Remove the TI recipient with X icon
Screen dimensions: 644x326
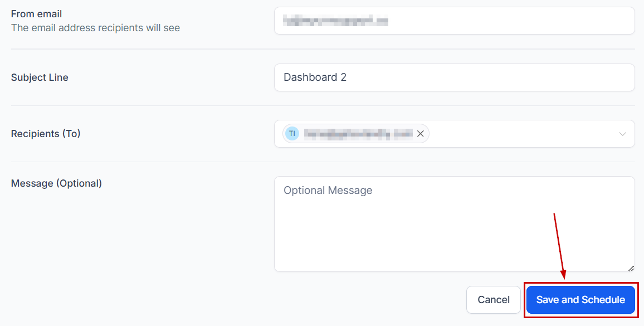(x=421, y=134)
